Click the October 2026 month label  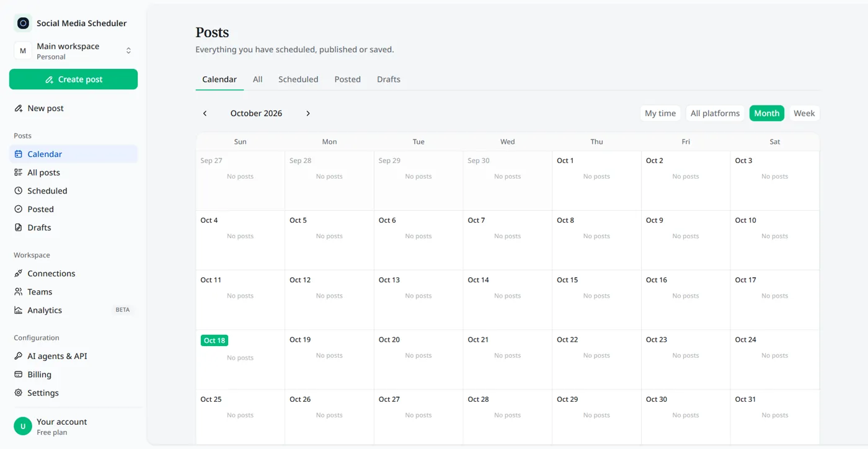(x=256, y=113)
